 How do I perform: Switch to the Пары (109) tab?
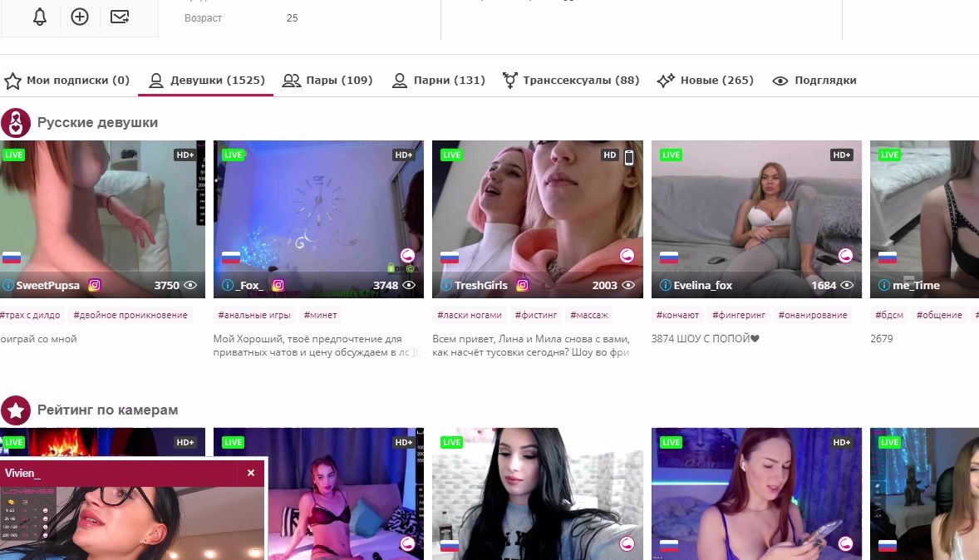(327, 81)
